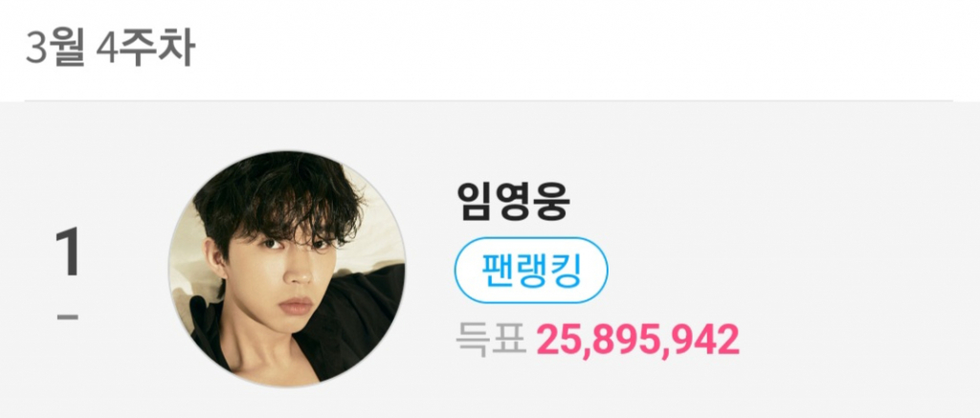This screenshot has width=980, height=418.
Task: Click the 팬 character in 팬랭킹 button
Action: 497,270
